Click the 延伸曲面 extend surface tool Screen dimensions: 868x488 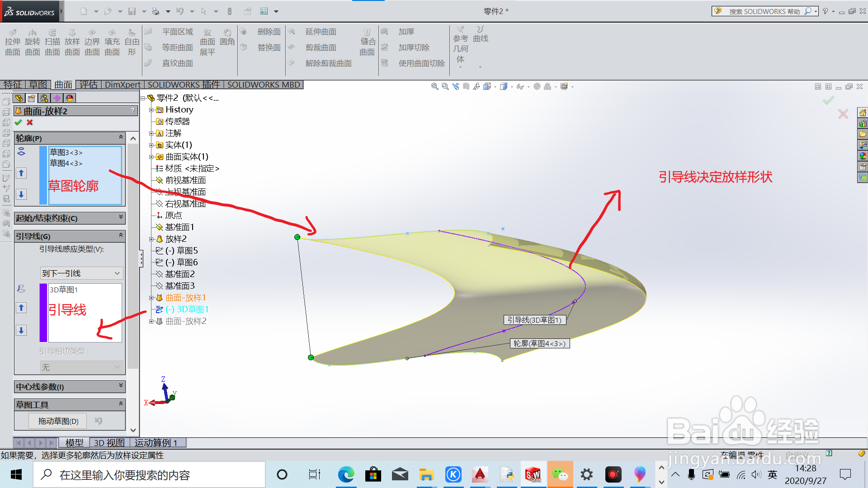312,32
